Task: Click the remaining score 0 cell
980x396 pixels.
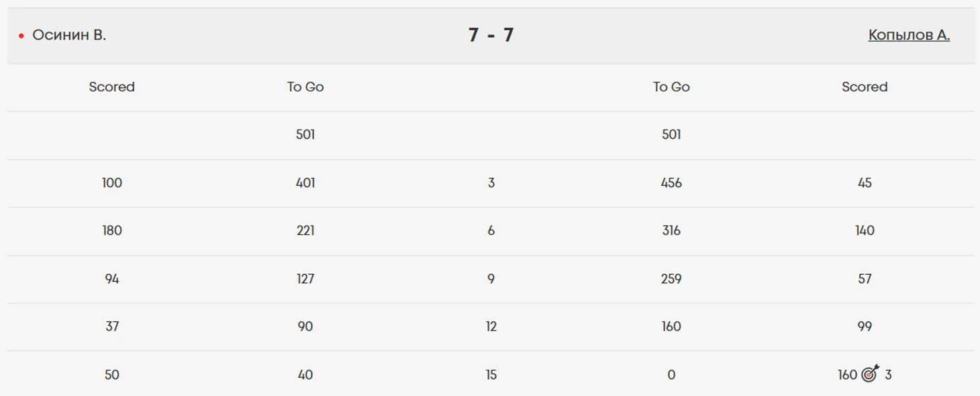Action: tap(671, 375)
